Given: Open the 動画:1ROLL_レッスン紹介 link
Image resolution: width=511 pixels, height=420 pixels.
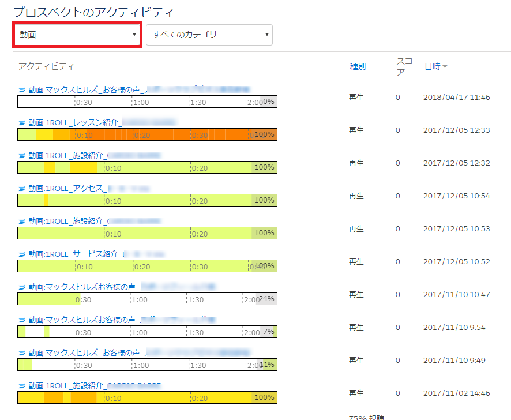Looking at the screenshot, I should click(x=75, y=122).
